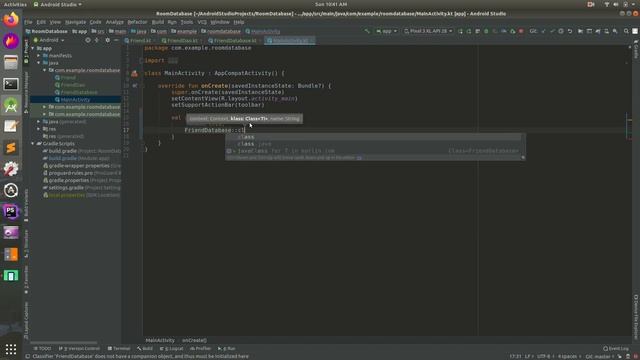This screenshot has width=640, height=360.
Task: Open the Pixel 3 XL API 28 device dropdown
Action: (428, 31)
